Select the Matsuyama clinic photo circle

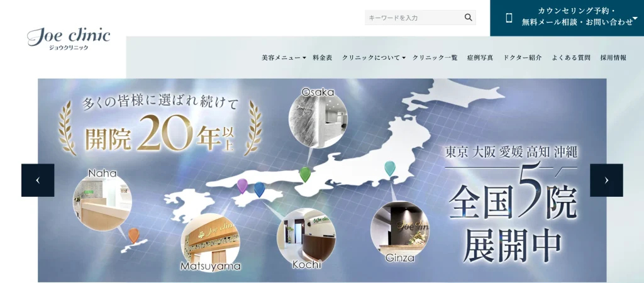point(210,243)
